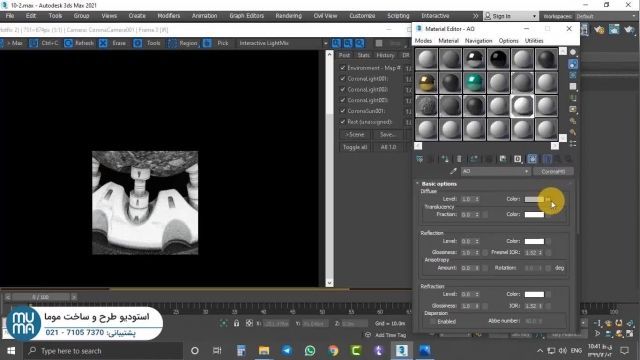Screen dimensions: 640x360
Task: Open the Graph Editors menu
Action: (247, 16)
